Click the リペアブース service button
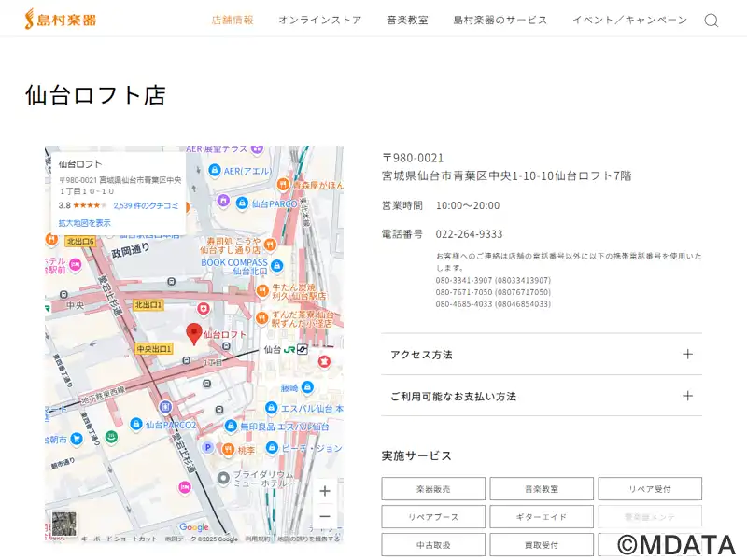This screenshot has height=560, width=747. tap(433, 517)
